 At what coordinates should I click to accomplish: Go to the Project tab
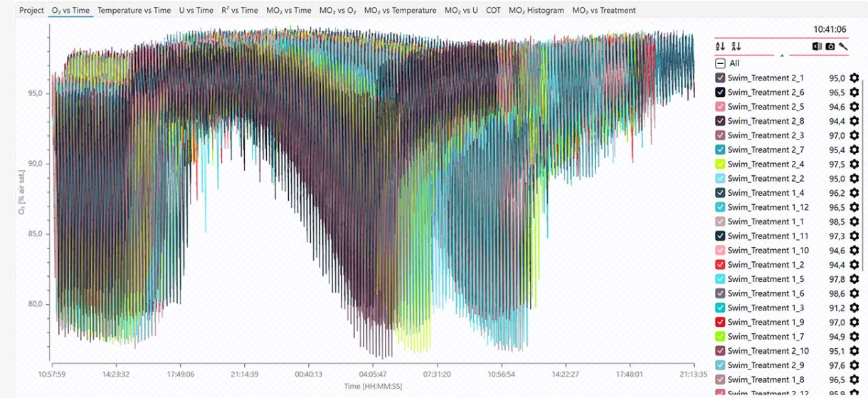(x=31, y=11)
